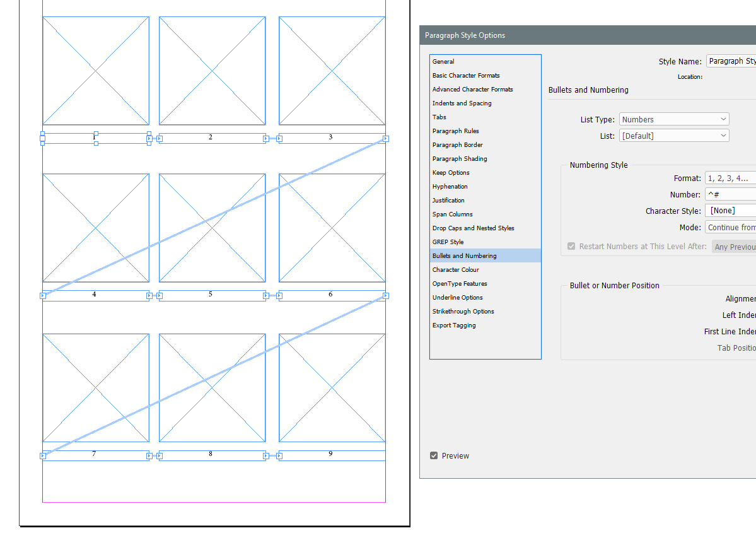Viewport: 756px width, 533px height.
Task: Click the out port of text frame 7
Action: pos(149,456)
